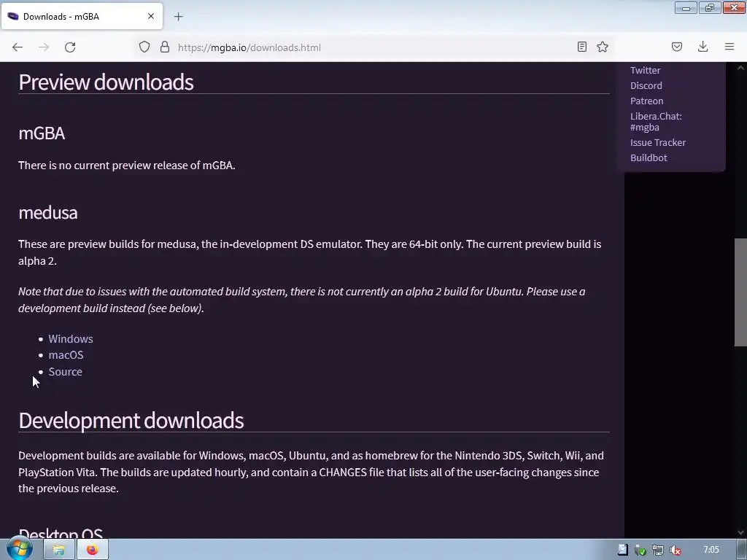The width and height of the screenshot is (747, 560).
Task: Click the taskbar clock showing 7:05
Action: click(x=711, y=550)
